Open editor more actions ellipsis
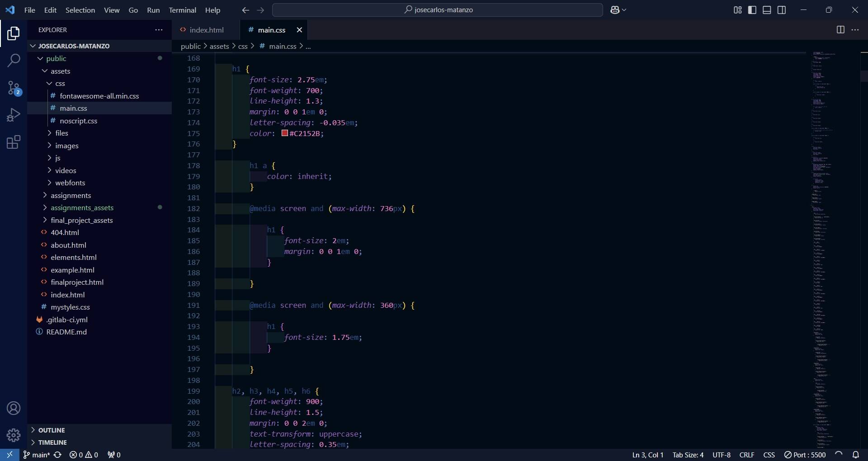 click(x=855, y=30)
